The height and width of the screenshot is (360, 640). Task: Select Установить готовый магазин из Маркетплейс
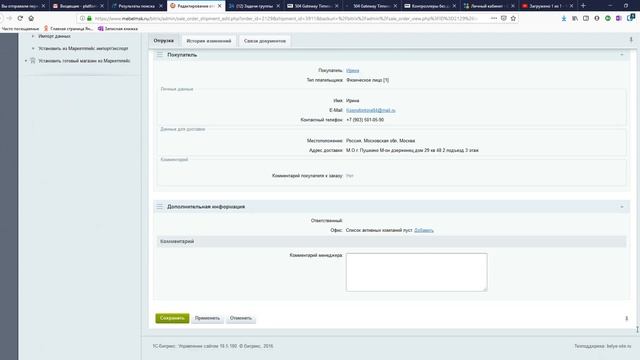(84, 61)
